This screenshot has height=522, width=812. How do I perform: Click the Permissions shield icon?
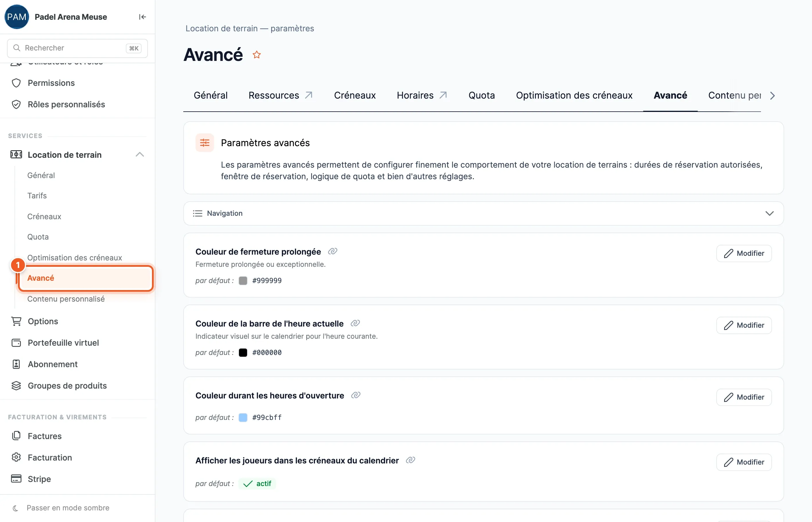(x=16, y=83)
